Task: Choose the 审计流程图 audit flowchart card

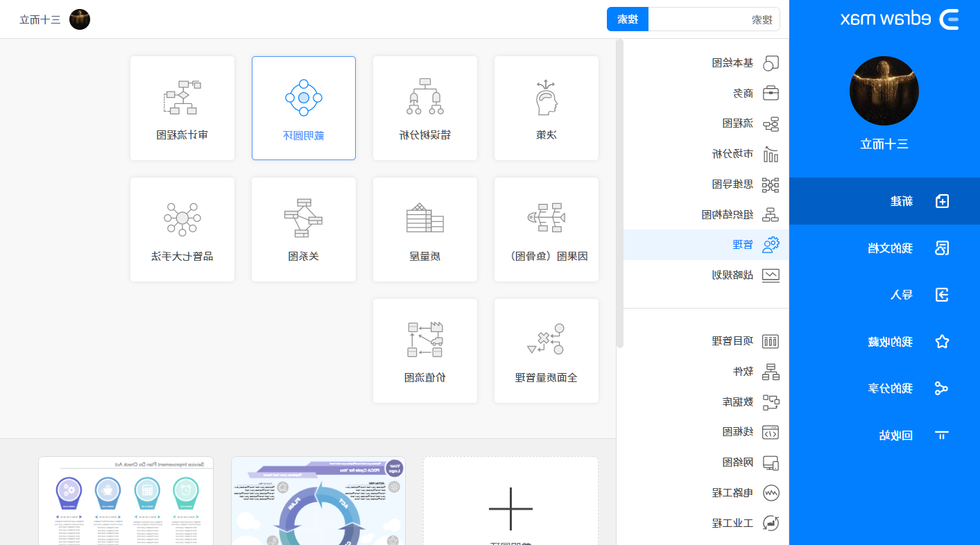Action: pos(182,108)
